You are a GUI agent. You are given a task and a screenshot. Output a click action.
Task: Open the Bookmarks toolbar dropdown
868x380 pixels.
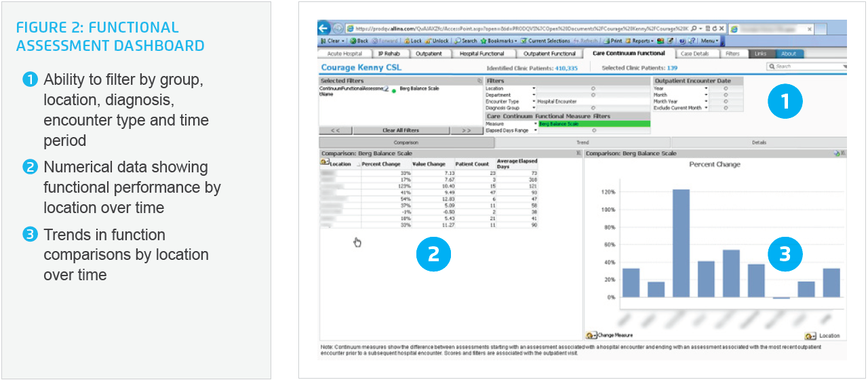498,41
